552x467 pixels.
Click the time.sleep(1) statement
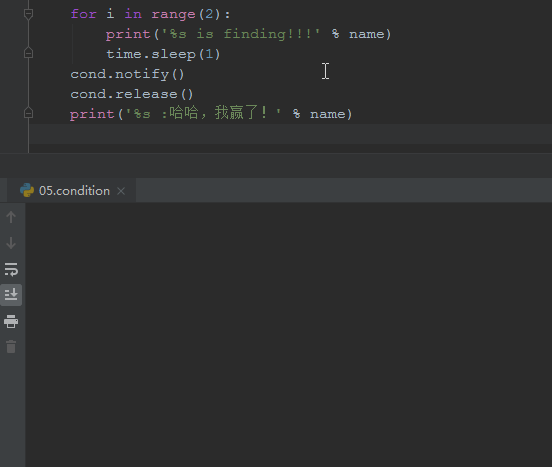(x=163, y=54)
